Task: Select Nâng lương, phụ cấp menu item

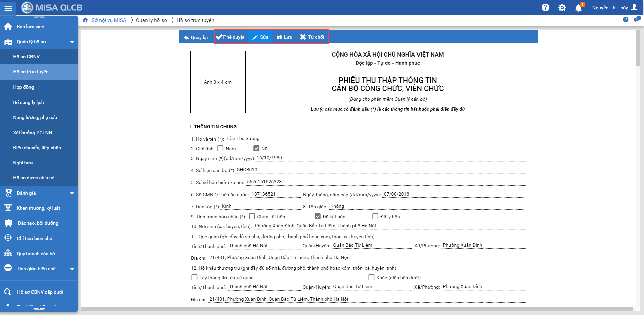Action: tap(35, 117)
